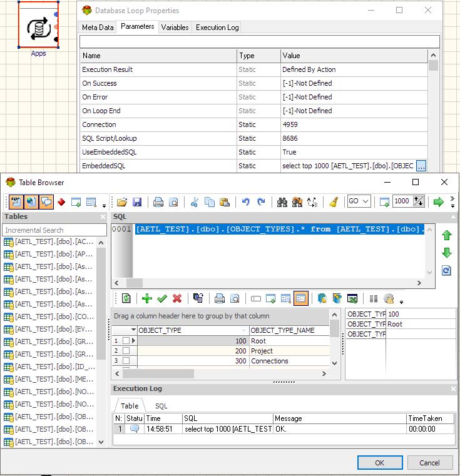Viewport: 460px width, 476px height.
Task: Click the cut scissors icon
Action: click(x=195, y=202)
